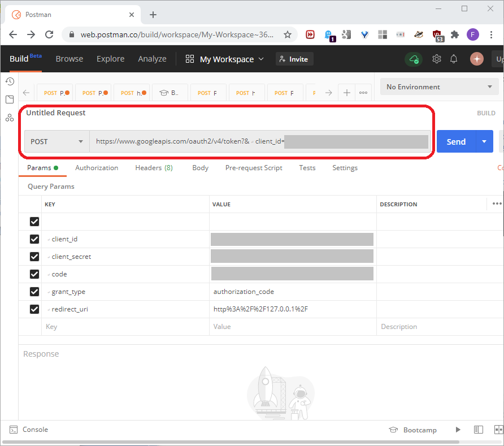This screenshot has height=446, width=504.
Task: Open the Analyze section in header
Action: pos(152,59)
